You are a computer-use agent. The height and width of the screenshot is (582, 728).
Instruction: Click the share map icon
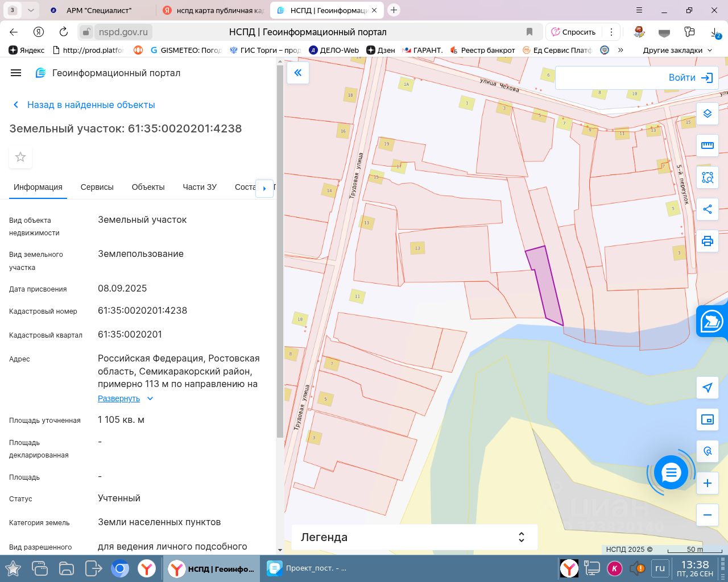707,209
